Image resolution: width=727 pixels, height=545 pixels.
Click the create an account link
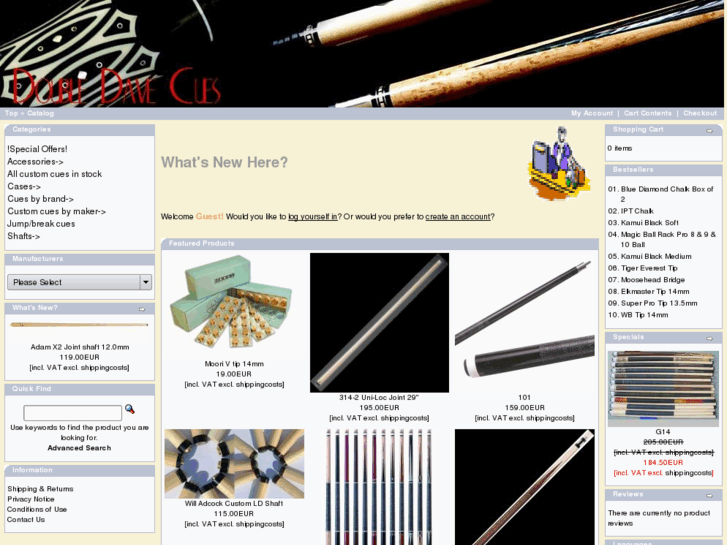click(458, 217)
